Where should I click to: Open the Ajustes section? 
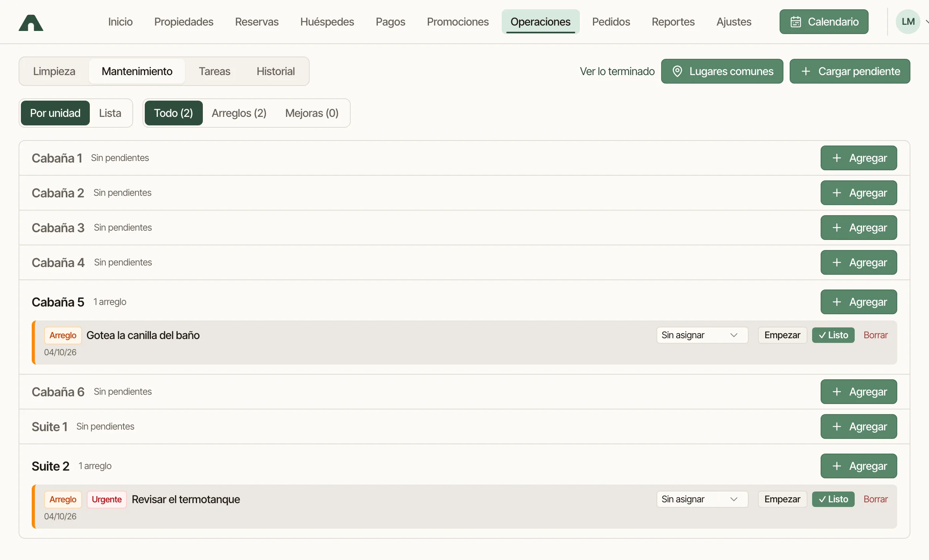coord(734,22)
